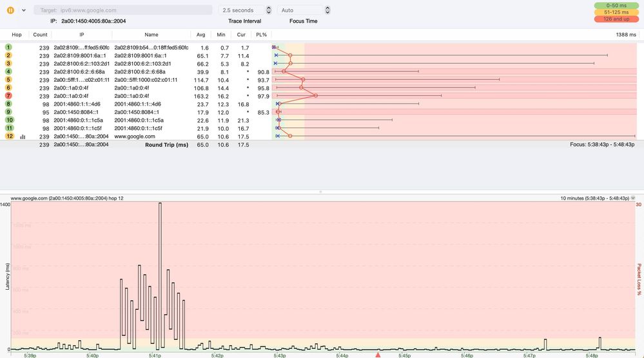
Task: Sort by the Cur column header
Action: [x=241, y=35]
